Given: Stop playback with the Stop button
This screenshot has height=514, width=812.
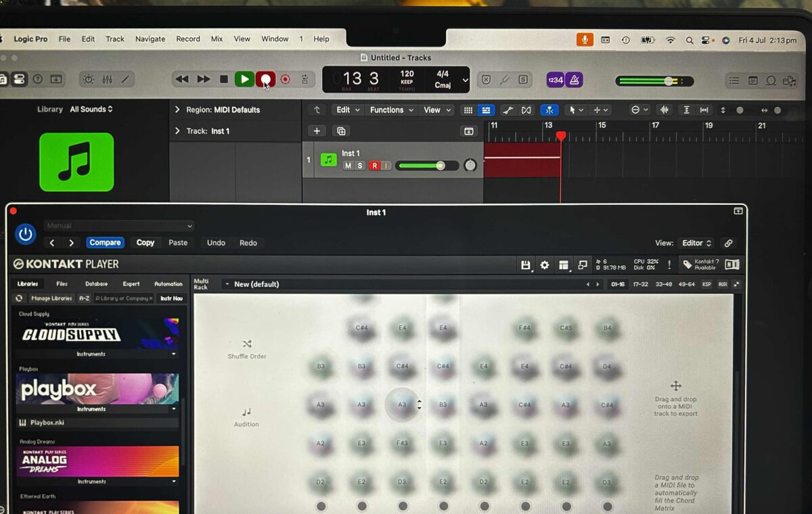Looking at the screenshot, I should [x=224, y=79].
